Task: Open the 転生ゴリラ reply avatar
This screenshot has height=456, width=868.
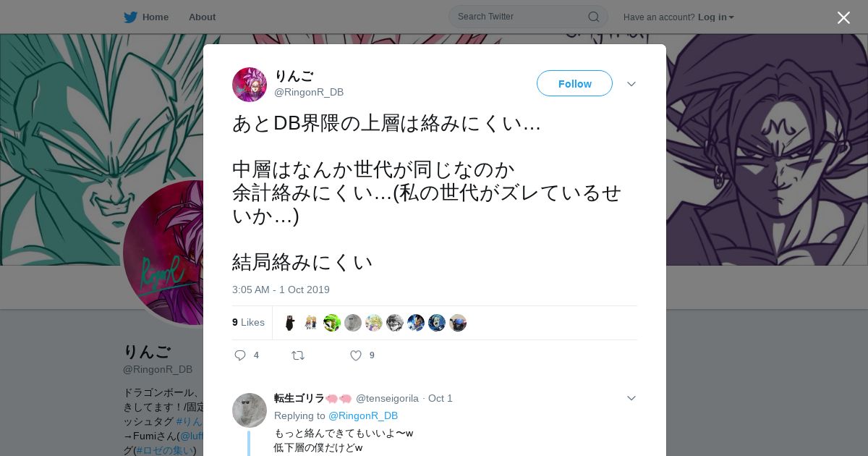Action: pyautogui.click(x=250, y=410)
